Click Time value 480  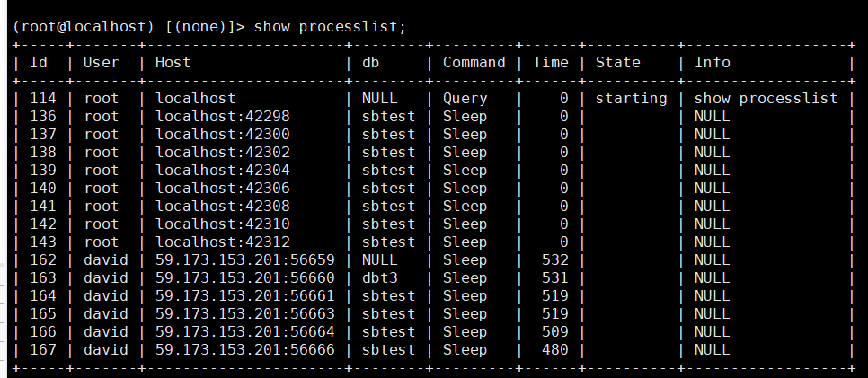(x=555, y=350)
